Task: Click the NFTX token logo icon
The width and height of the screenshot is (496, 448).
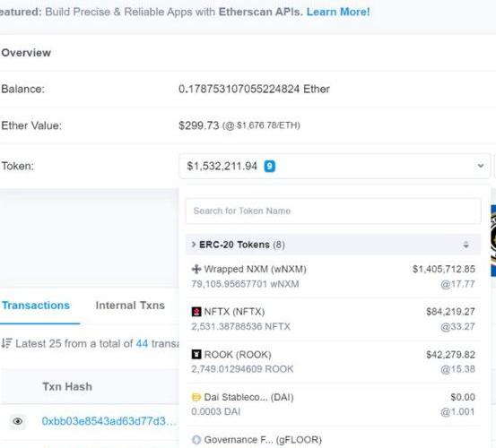Action: (x=196, y=312)
